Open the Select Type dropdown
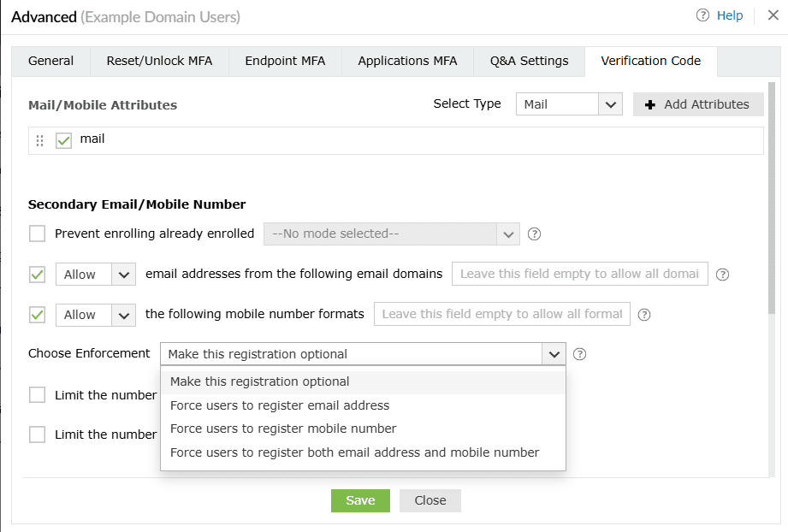 568,103
